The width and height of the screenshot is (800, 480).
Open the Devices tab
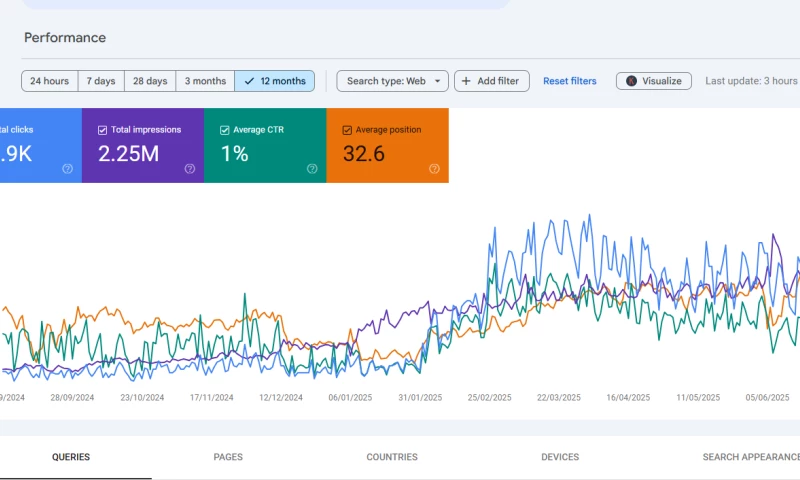click(560, 457)
